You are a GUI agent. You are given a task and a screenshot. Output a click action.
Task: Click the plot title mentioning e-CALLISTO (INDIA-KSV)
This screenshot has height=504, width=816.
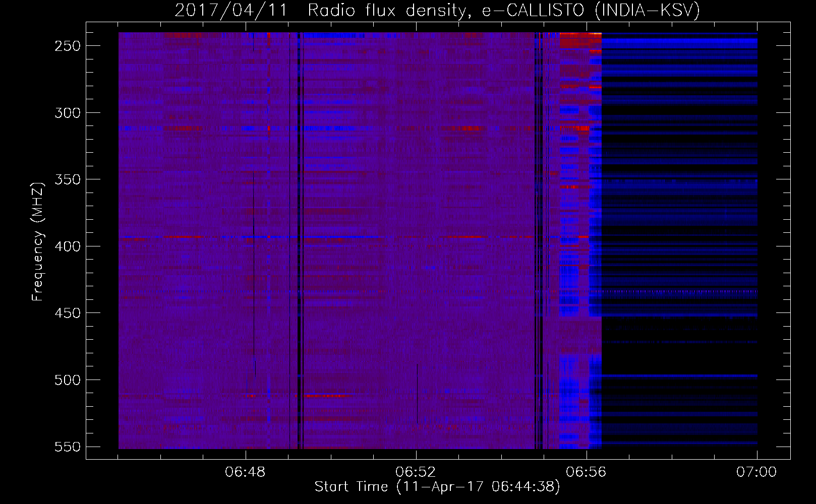tap(437, 10)
